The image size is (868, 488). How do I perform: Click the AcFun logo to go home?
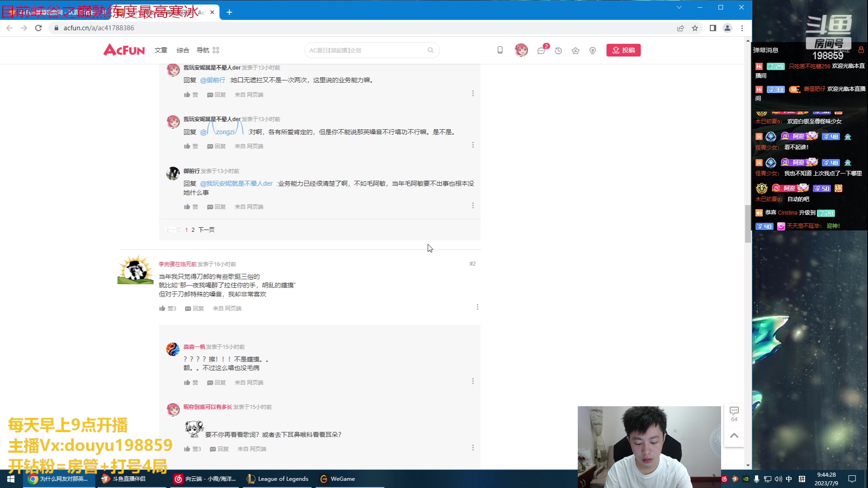tap(124, 50)
